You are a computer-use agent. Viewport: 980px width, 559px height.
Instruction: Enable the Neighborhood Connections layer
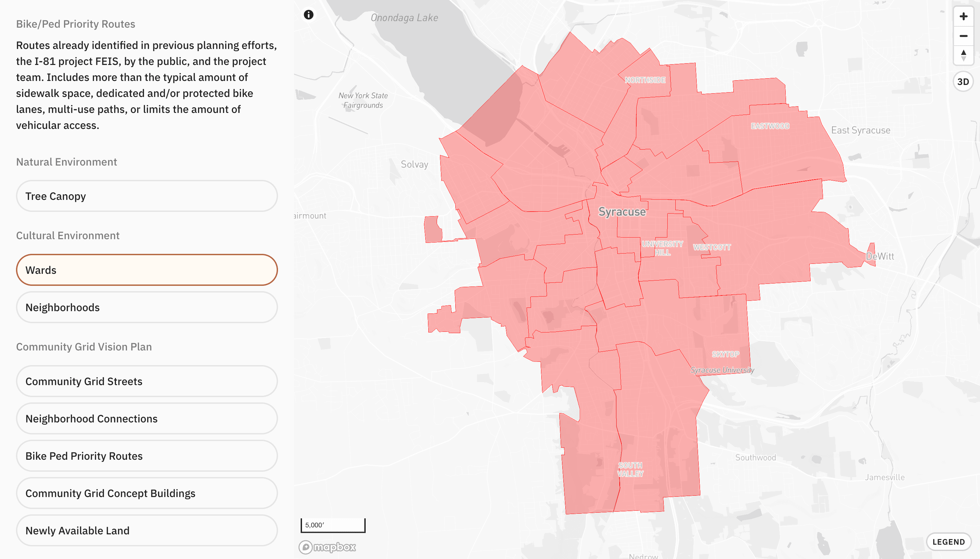click(x=147, y=418)
